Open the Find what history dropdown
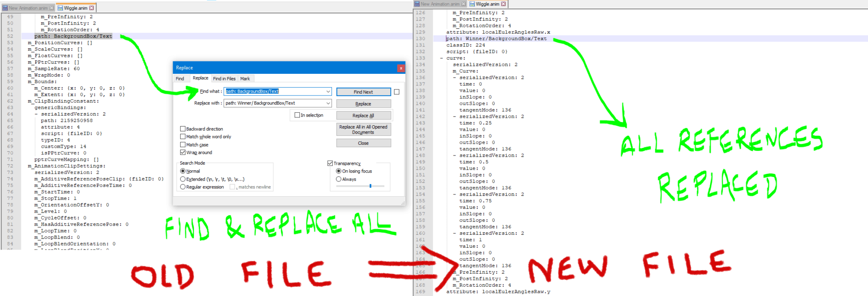 pyautogui.click(x=328, y=91)
